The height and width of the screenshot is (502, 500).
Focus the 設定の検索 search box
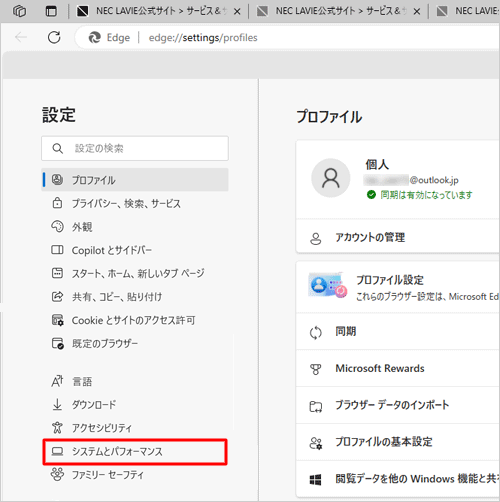tap(135, 148)
